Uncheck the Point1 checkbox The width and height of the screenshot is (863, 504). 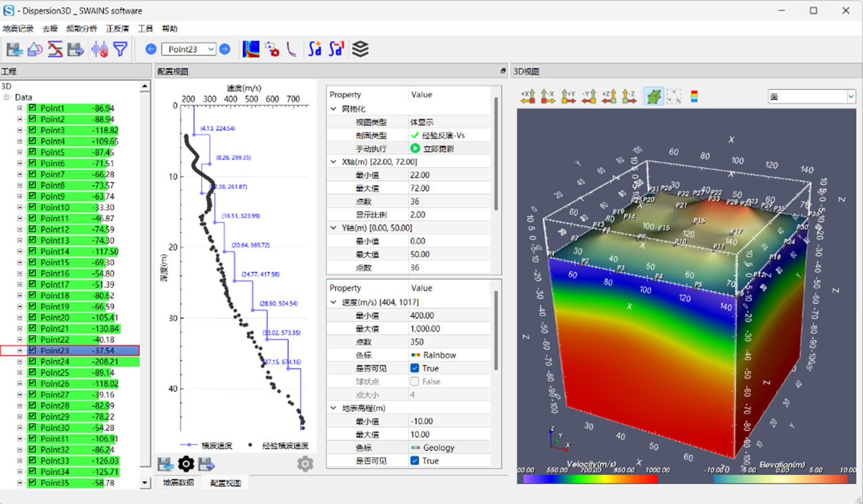(32, 108)
